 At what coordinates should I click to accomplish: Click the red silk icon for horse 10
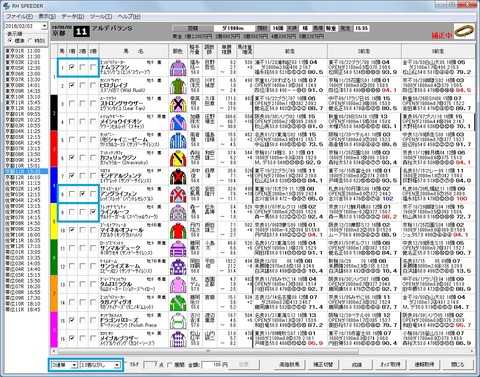pos(178,231)
